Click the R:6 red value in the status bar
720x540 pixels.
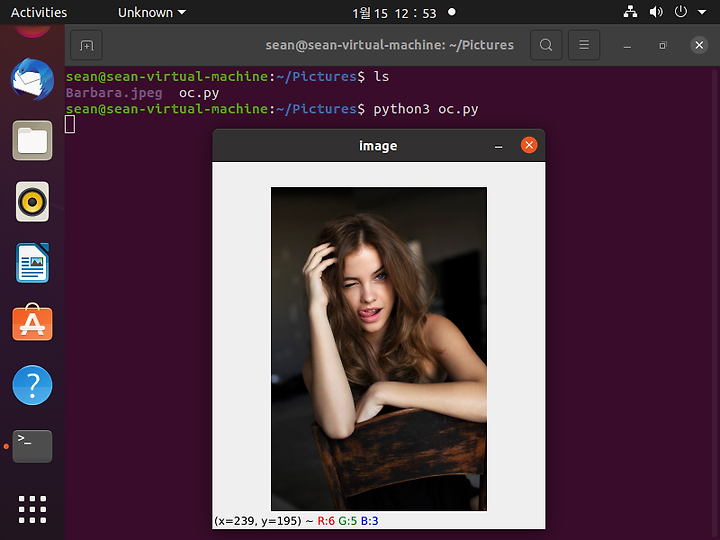pyautogui.click(x=326, y=521)
